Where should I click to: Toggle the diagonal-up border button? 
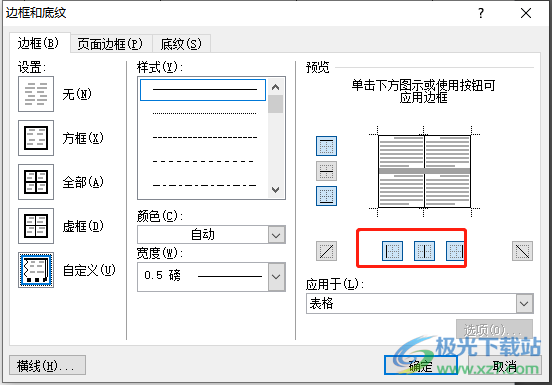(x=326, y=251)
